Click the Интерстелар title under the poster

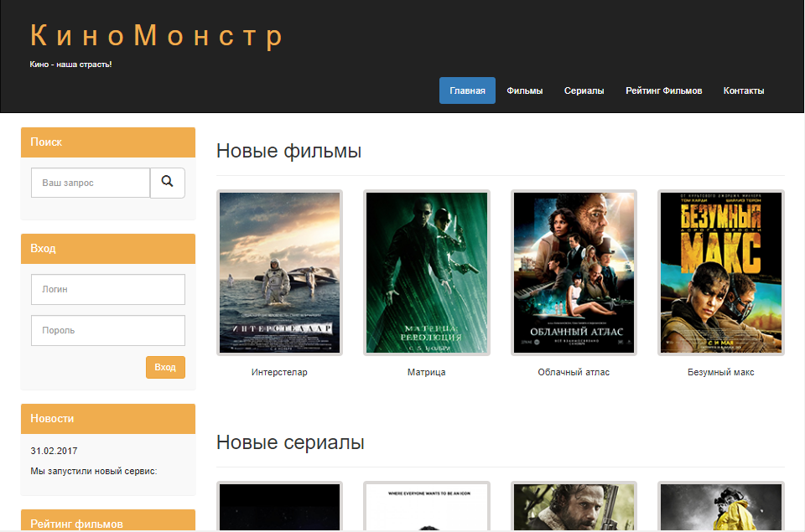click(x=279, y=372)
